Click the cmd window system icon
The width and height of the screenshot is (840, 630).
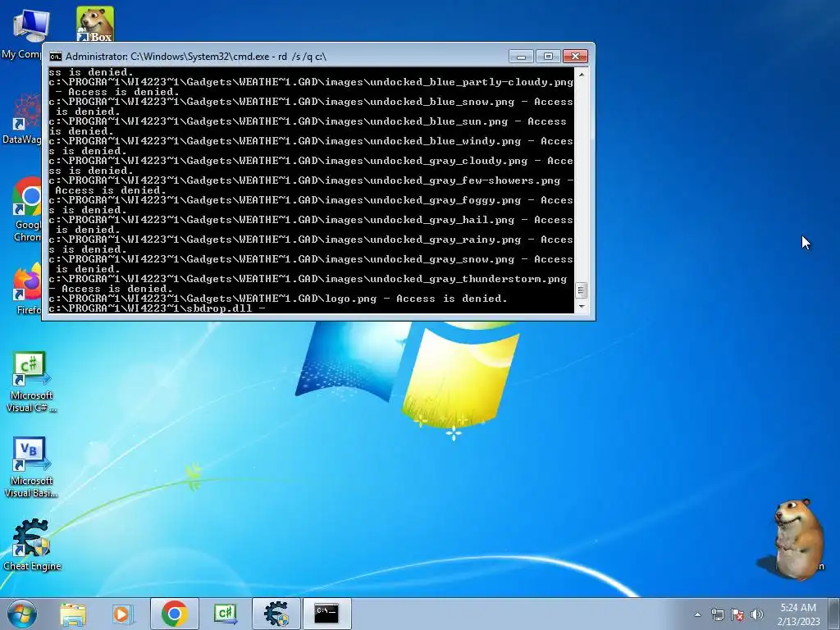(x=55, y=57)
